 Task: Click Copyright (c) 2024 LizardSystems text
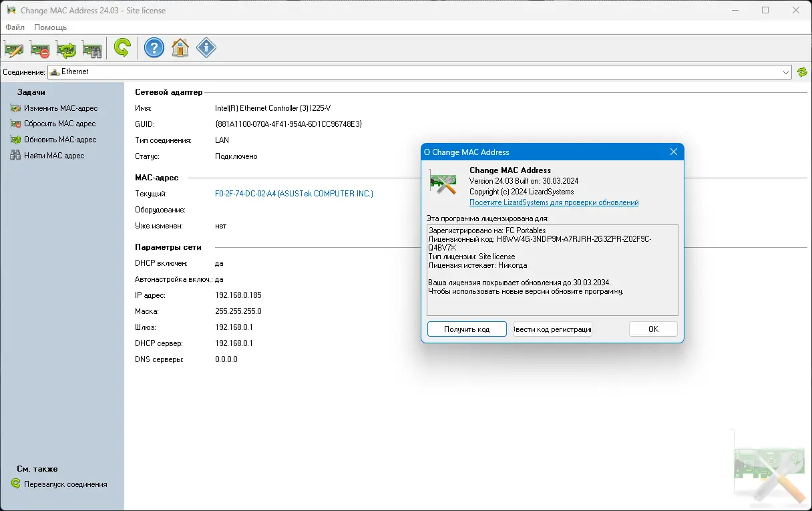tap(522, 192)
